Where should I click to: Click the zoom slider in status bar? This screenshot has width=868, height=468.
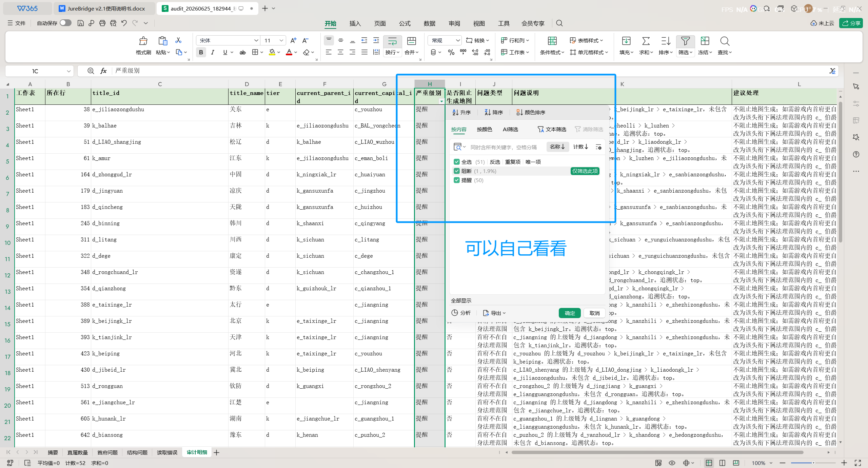(x=813, y=463)
